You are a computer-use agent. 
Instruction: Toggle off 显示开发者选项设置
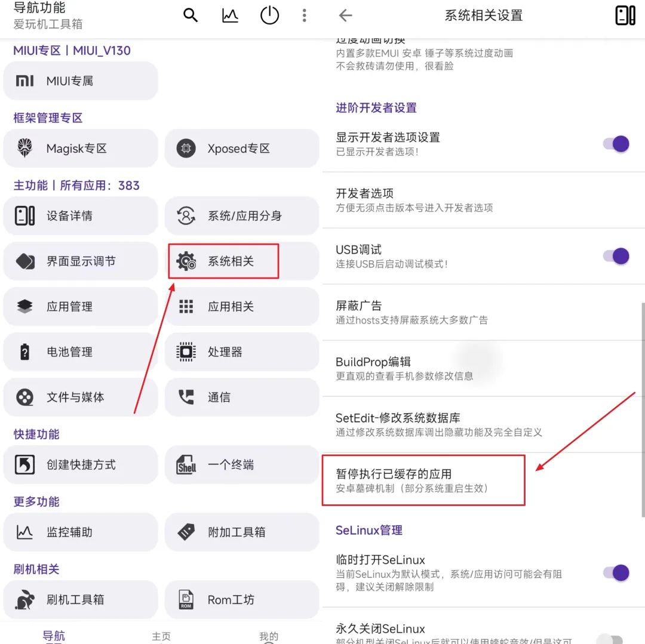pos(615,143)
